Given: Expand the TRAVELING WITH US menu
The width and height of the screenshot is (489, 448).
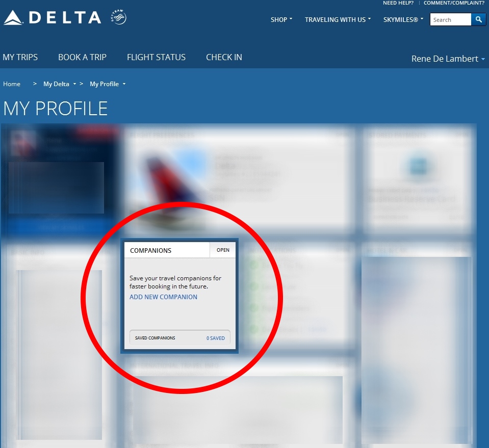Looking at the screenshot, I should 338,20.
